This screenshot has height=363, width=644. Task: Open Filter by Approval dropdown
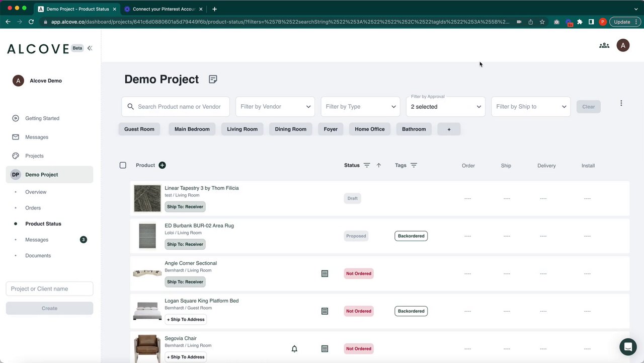(445, 107)
